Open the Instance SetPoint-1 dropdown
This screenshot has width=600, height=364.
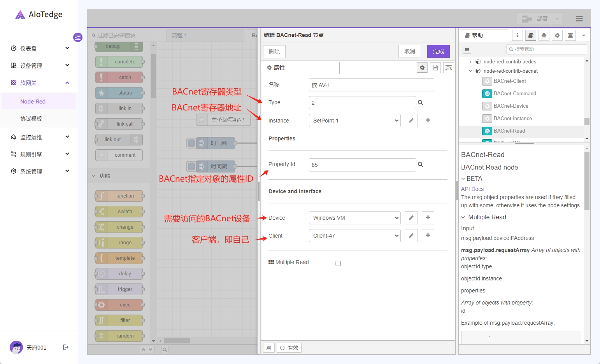[354, 121]
